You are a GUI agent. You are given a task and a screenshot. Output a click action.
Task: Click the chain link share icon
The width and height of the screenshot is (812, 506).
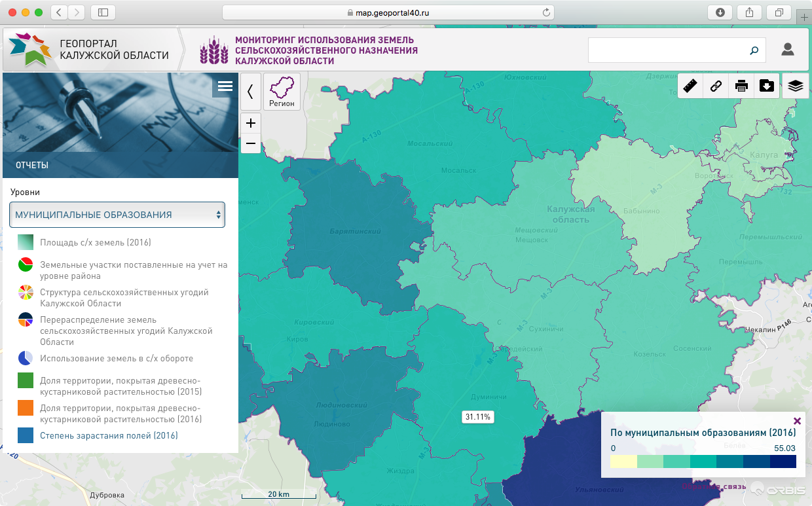(x=716, y=86)
